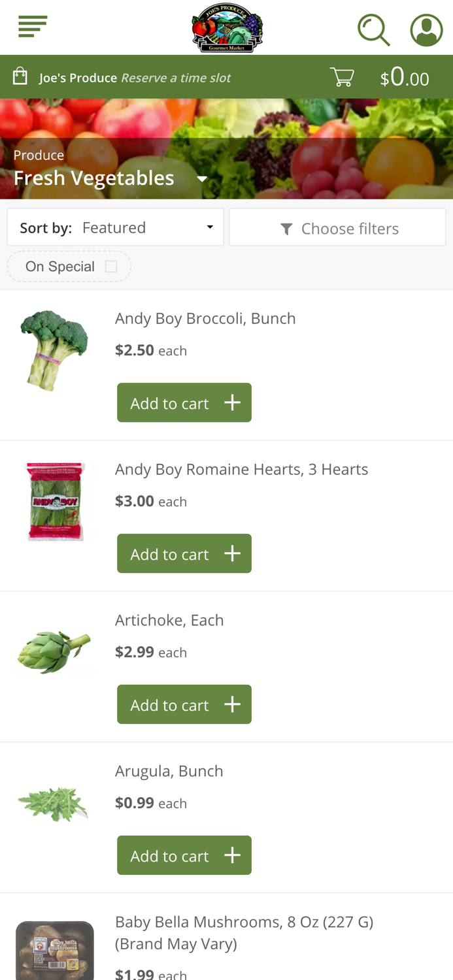This screenshot has width=453, height=980.
Task: Click the shopping bag icon near Joe's Produce
Action: [20, 76]
